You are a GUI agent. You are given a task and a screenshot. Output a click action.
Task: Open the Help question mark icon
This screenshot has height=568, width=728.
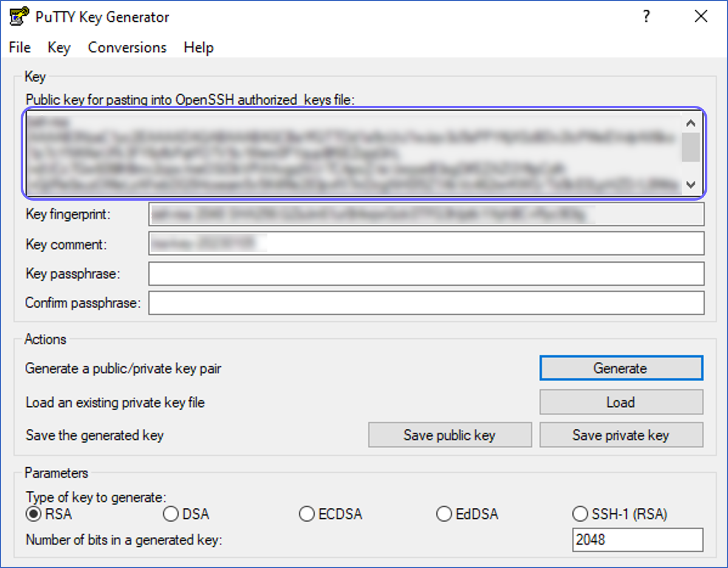click(646, 16)
